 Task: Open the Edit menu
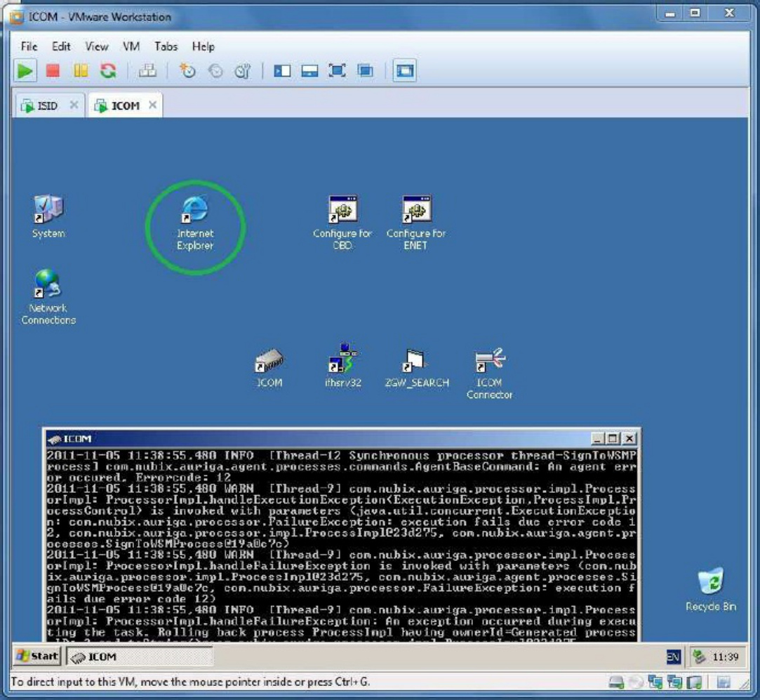[61, 46]
